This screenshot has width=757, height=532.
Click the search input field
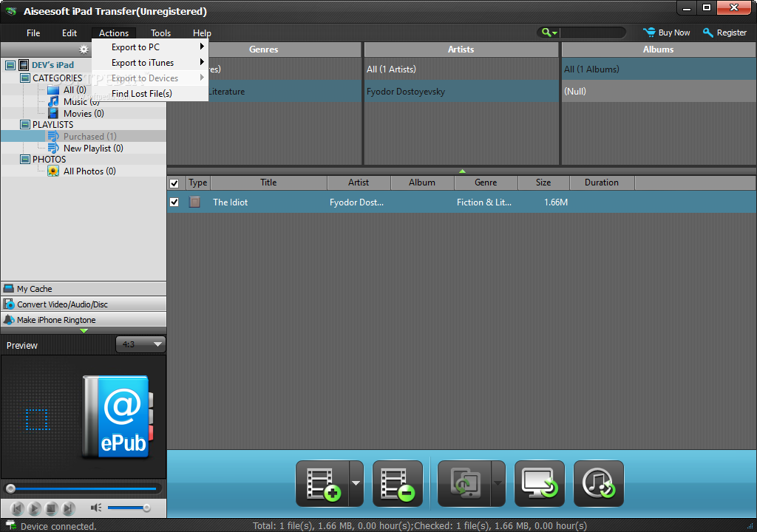[x=592, y=33]
